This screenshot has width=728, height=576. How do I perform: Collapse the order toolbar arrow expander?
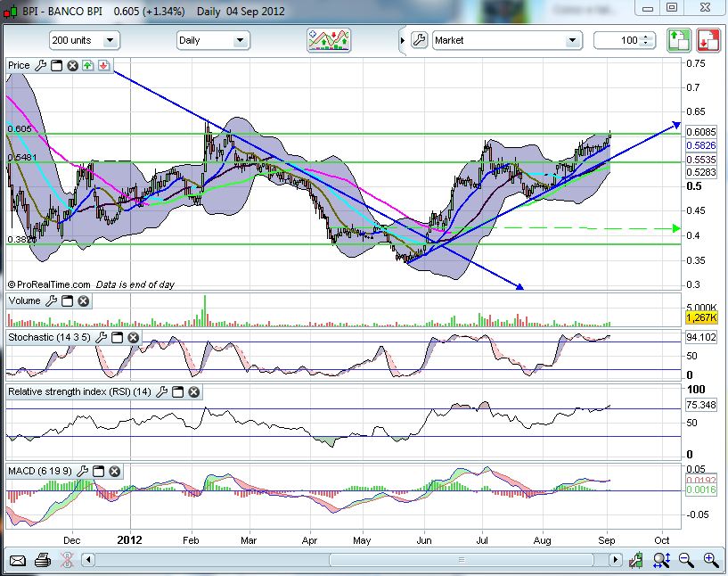point(403,40)
